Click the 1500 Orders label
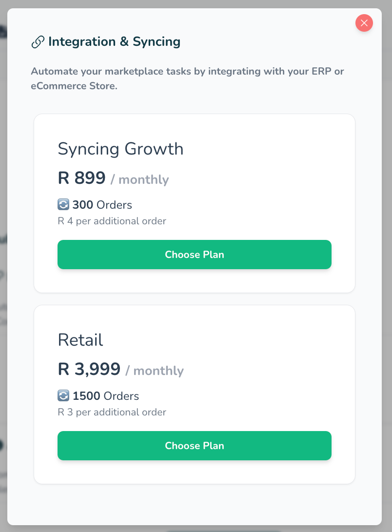This screenshot has width=392, height=532. point(106,396)
